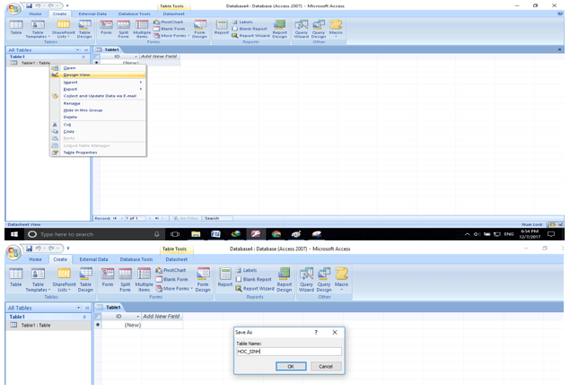Select Table Properties from the context menu

click(80, 152)
